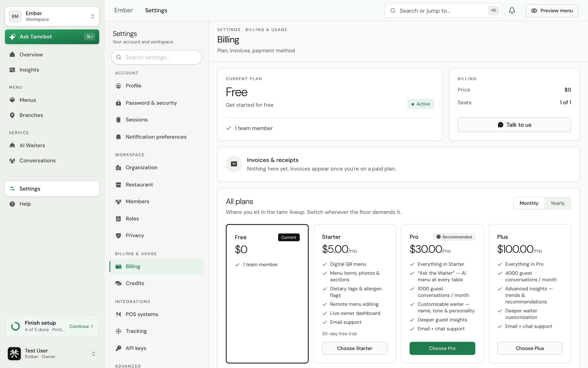Click the Search or jump to field
This screenshot has width=588, height=368.
pyautogui.click(x=443, y=10)
